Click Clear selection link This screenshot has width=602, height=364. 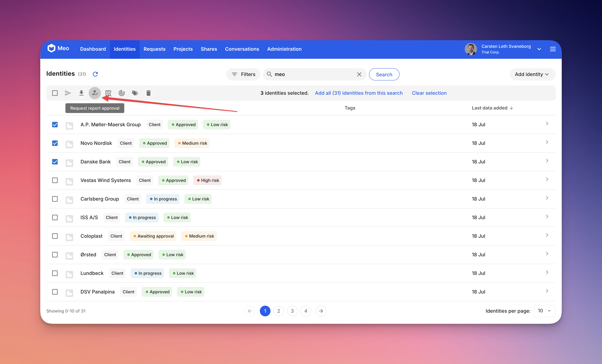pyautogui.click(x=429, y=93)
